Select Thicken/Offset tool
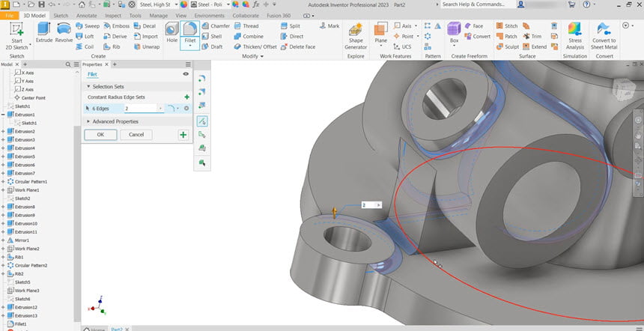This screenshot has height=331, width=644. pos(255,47)
